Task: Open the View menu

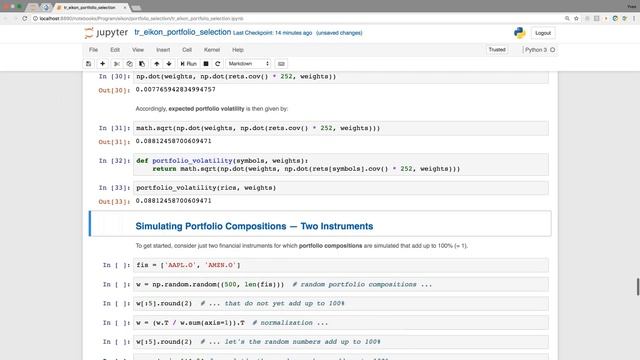Action: point(138,50)
